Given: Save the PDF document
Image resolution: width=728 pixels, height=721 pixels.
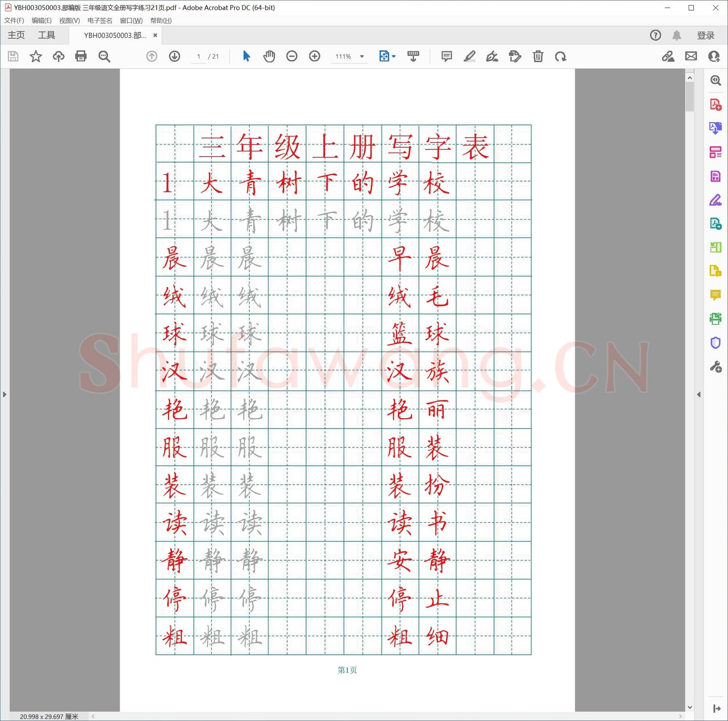Looking at the screenshot, I should 13,56.
